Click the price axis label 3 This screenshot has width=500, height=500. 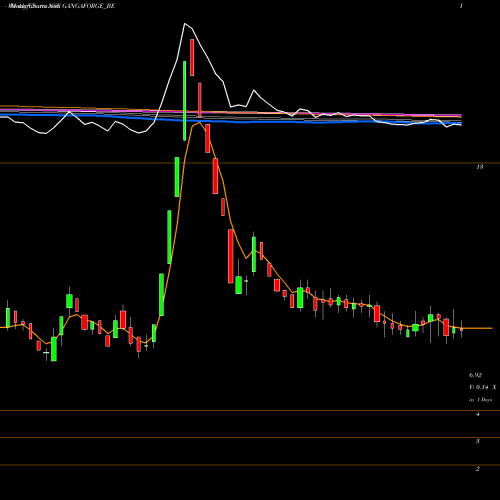(478, 441)
